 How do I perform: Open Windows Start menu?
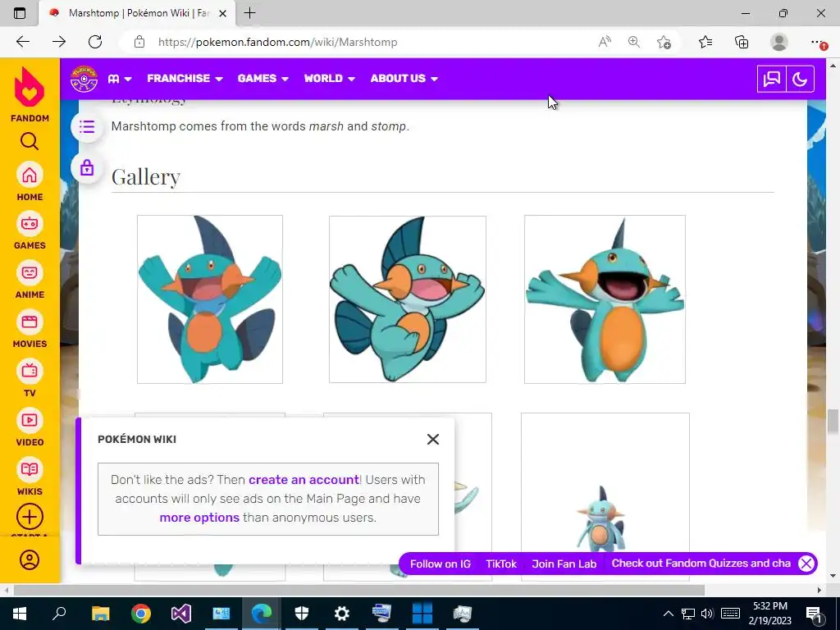[20, 614]
